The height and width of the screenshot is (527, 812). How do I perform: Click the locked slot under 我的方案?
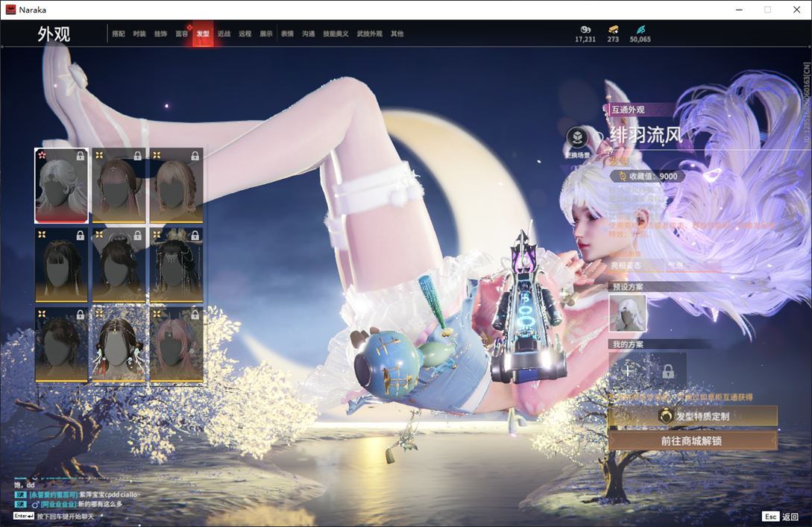668,370
